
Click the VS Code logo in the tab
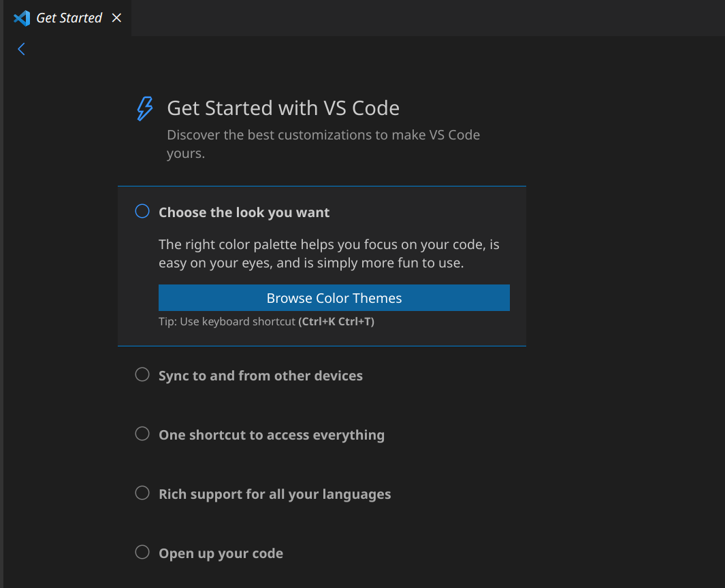click(22, 18)
